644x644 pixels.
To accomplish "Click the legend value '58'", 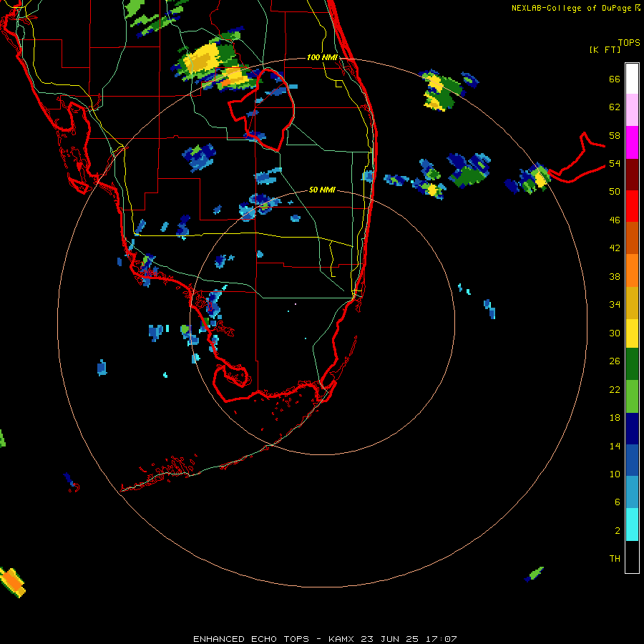I will (615, 135).
